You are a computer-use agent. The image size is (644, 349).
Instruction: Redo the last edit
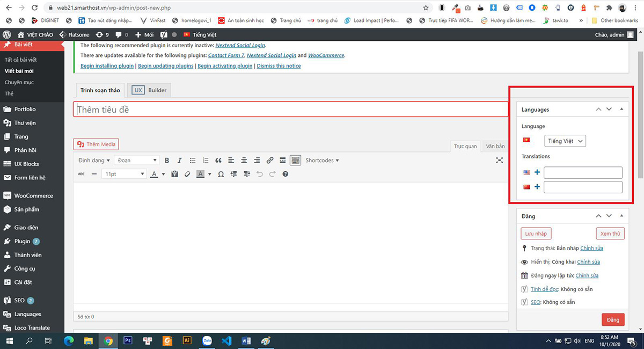273,174
